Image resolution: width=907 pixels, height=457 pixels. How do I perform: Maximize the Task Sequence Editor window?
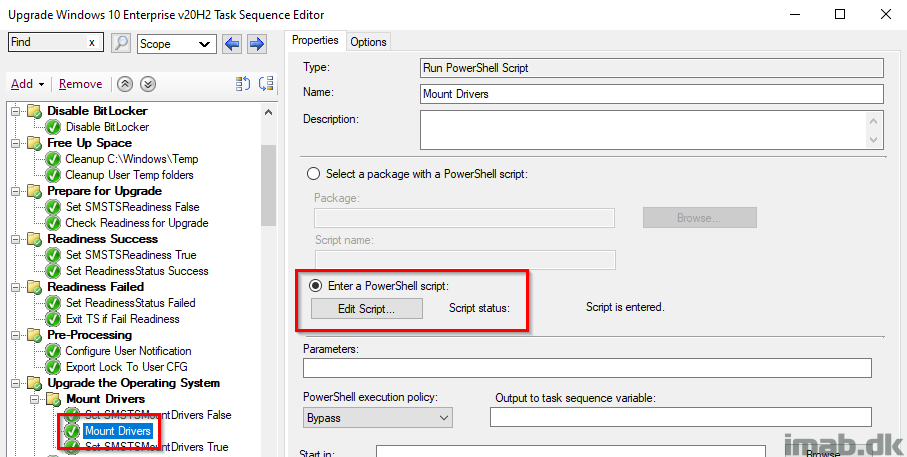(840, 14)
